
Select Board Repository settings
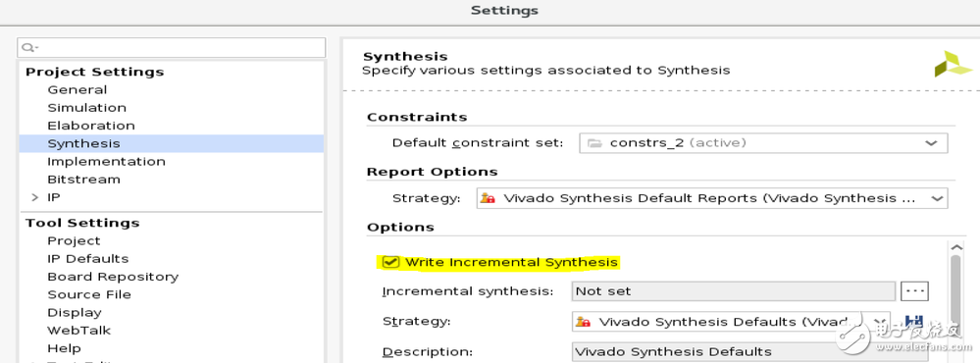113,277
